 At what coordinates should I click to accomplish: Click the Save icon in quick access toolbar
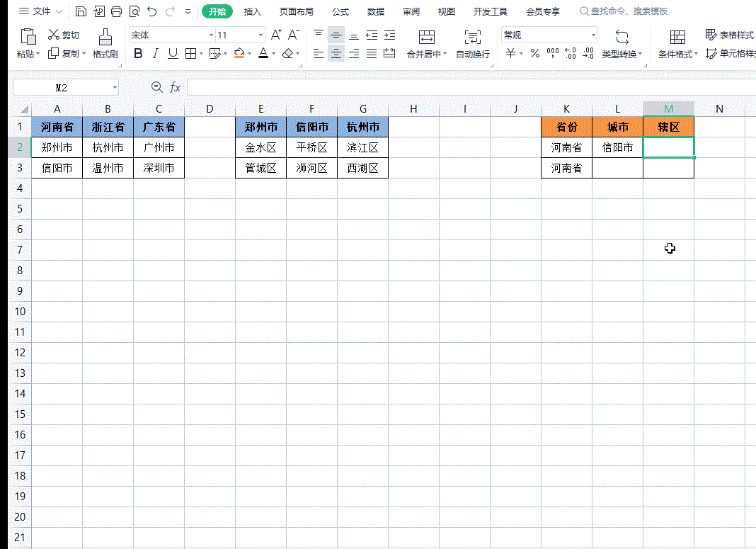tap(81, 11)
